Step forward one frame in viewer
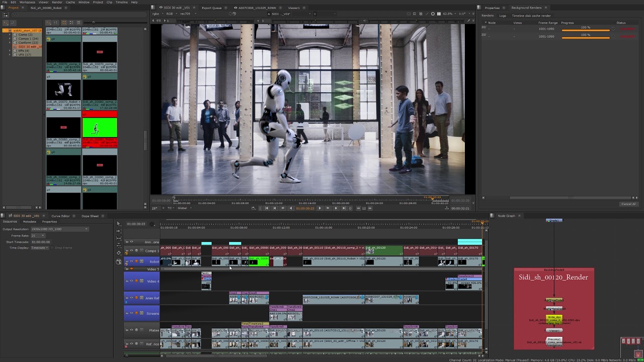644x362 pixels. point(328,208)
